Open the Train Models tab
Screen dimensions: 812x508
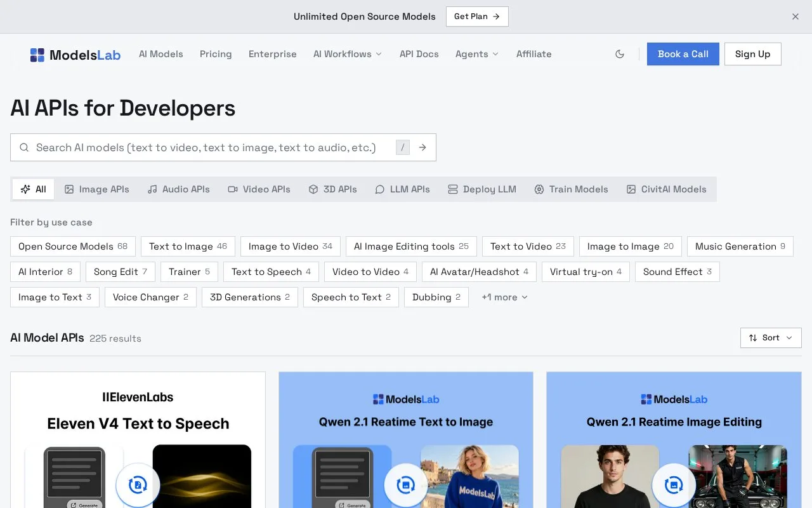pos(572,189)
